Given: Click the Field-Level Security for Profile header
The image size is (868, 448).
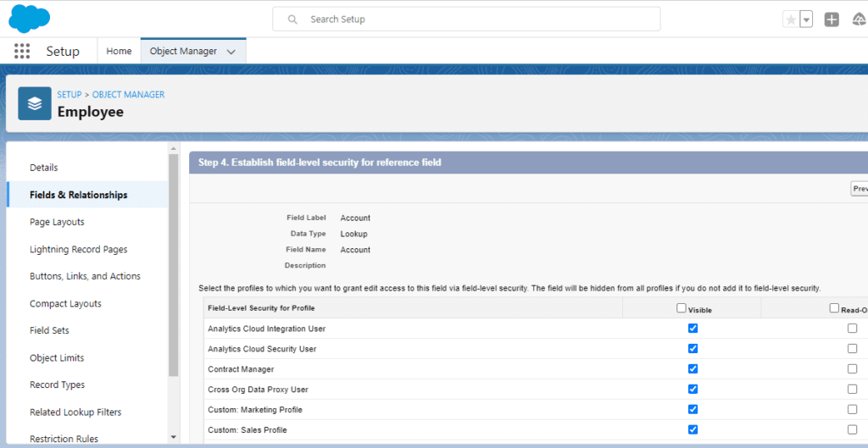Looking at the screenshot, I should tap(261, 308).
